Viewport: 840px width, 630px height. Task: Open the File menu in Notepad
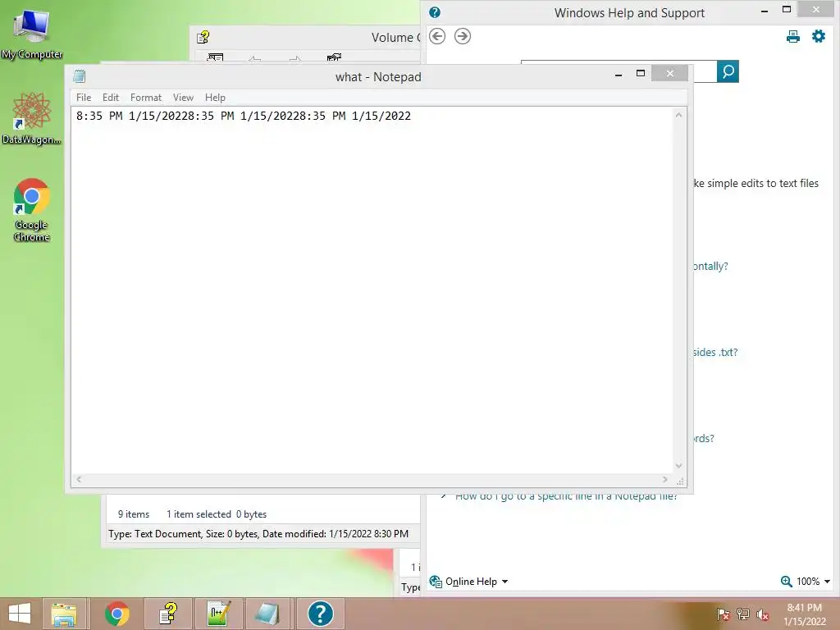84,98
